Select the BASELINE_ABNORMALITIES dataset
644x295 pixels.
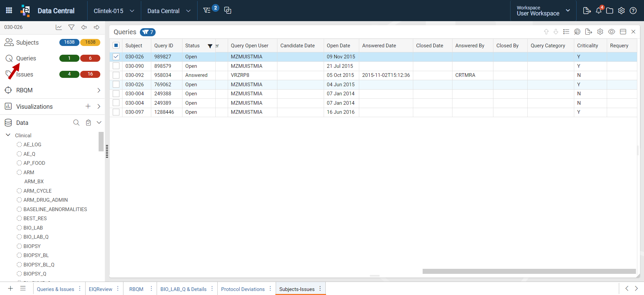[55, 209]
